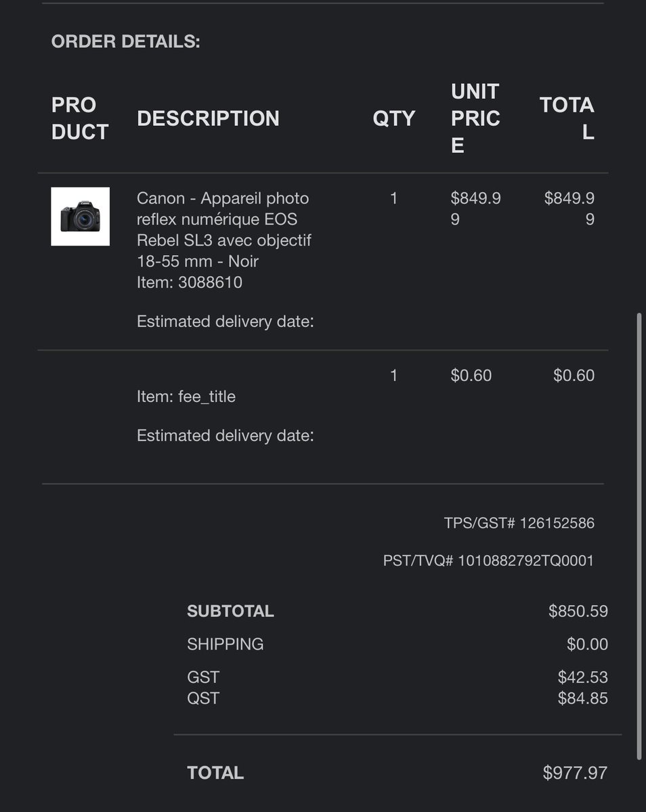This screenshot has width=646, height=812.
Task: Click the TOTAL column header
Action: (567, 118)
